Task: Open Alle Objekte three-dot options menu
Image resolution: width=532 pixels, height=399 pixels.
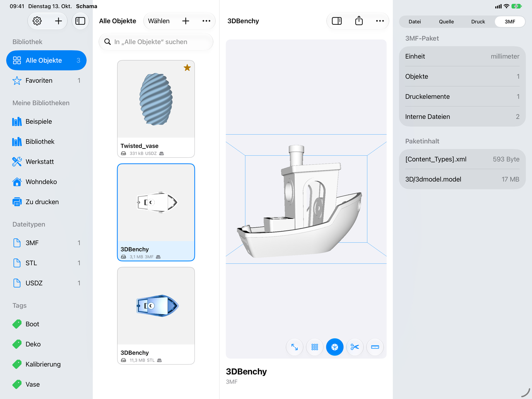Action: [206, 21]
